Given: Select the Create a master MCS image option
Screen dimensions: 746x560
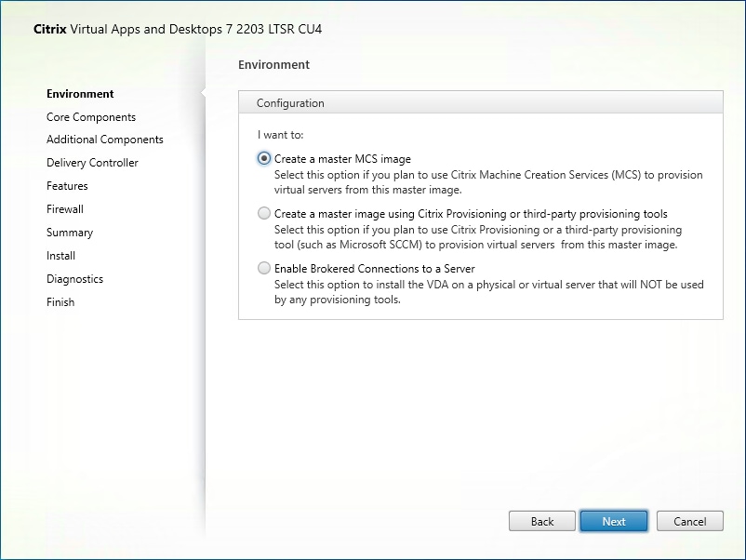Looking at the screenshot, I should (263, 158).
